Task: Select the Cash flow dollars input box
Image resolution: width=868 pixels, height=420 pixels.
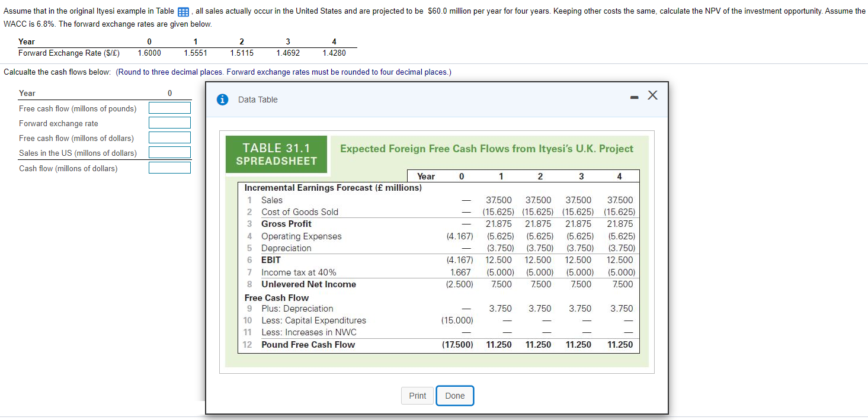Action: 169,168
